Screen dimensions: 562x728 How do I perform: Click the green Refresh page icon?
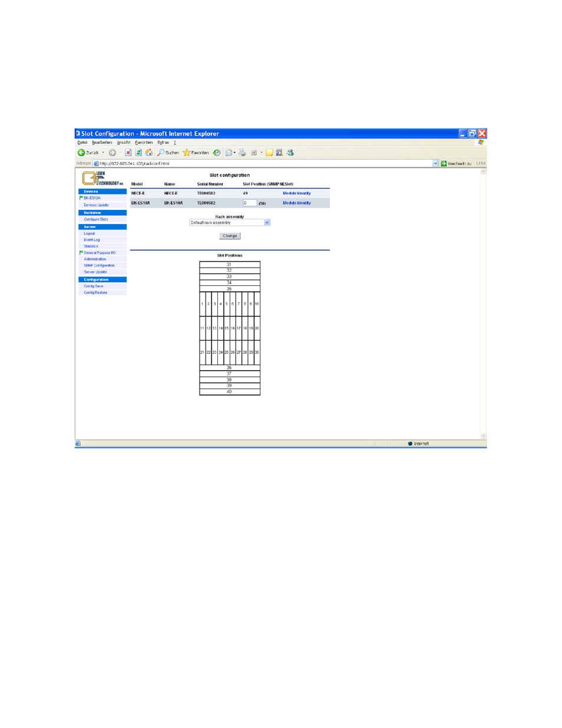point(139,153)
